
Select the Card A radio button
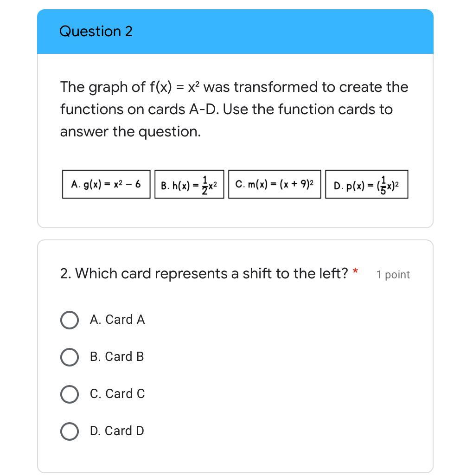coord(70,320)
